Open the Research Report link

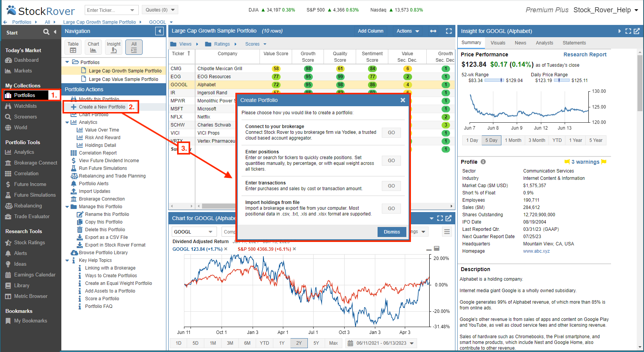(x=585, y=55)
